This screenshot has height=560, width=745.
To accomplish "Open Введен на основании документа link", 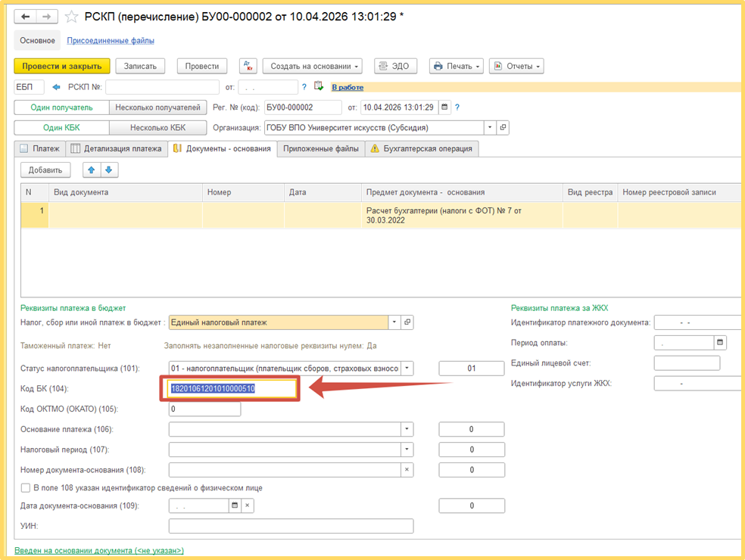I will pos(99,550).
